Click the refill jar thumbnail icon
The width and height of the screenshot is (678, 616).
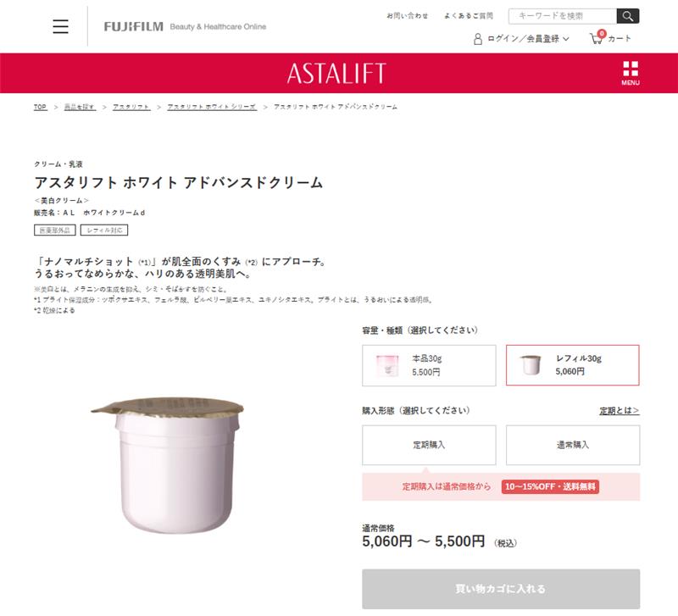531,365
